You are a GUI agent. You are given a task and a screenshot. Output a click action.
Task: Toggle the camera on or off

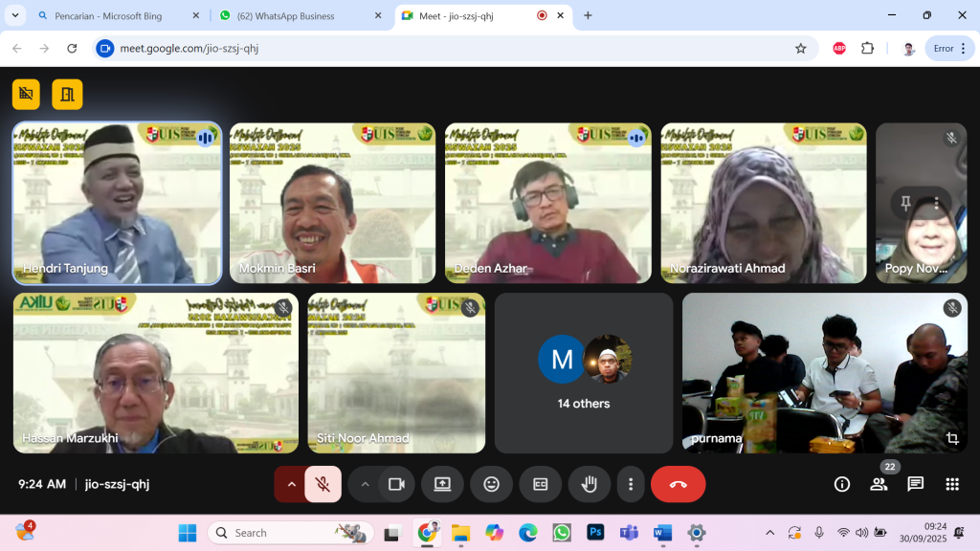coord(396,484)
